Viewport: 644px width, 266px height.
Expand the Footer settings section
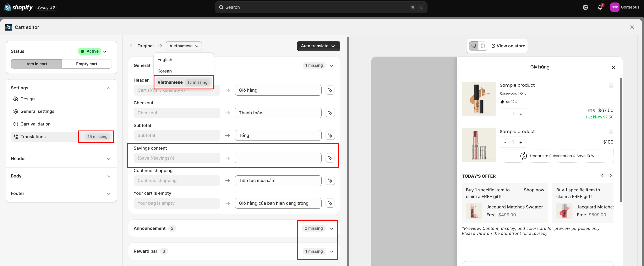(x=61, y=193)
